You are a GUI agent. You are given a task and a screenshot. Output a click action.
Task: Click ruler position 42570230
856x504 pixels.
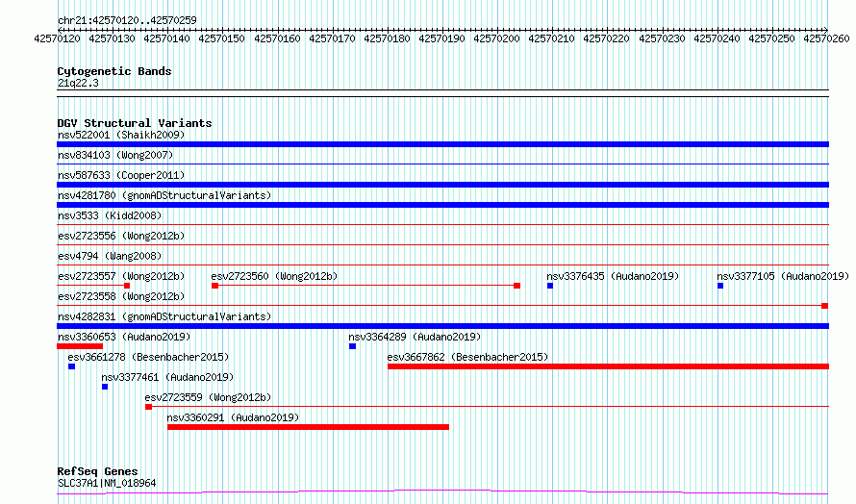click(x=663, y=38)
